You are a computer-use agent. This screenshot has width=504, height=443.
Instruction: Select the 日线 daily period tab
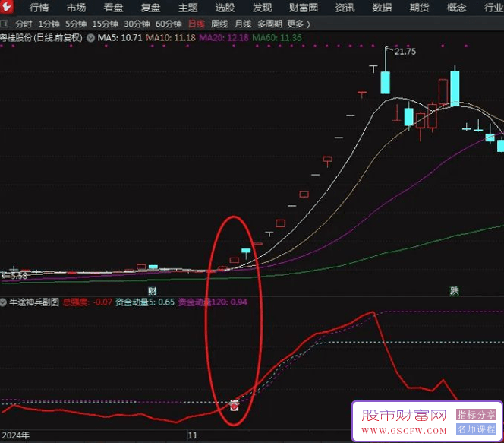pyautogui.click(x=196, y=24)
